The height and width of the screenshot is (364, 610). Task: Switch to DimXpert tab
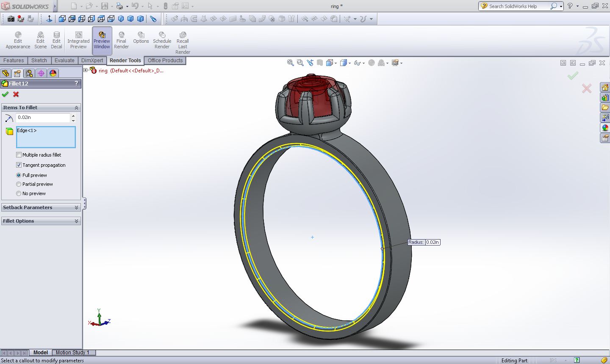click(x=92, y=61)
